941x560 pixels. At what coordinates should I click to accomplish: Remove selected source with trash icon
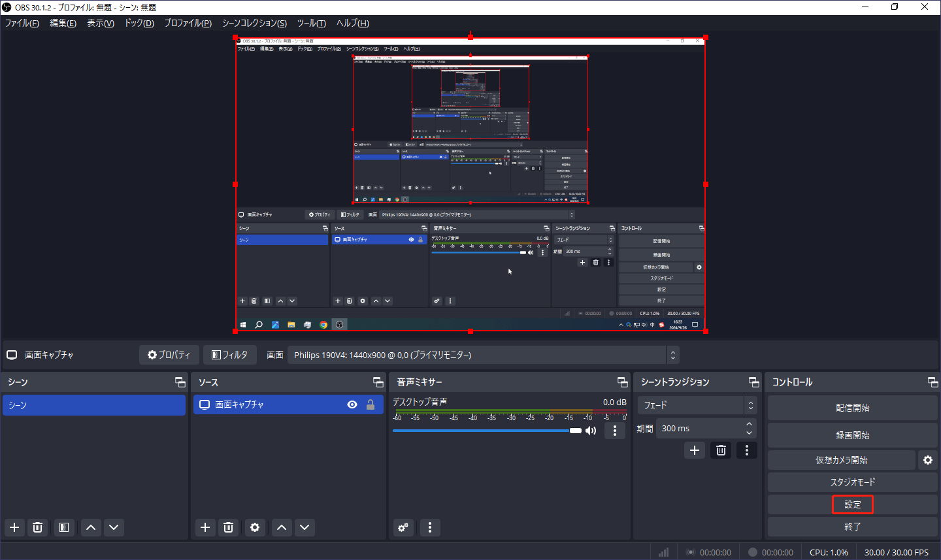tap(228, 527)
